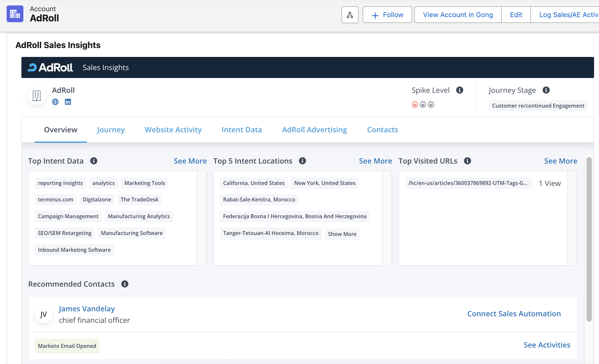Click the 'Marketo Email Opened' badge
The image size is (599, 364).
click(x=67, y=346)
